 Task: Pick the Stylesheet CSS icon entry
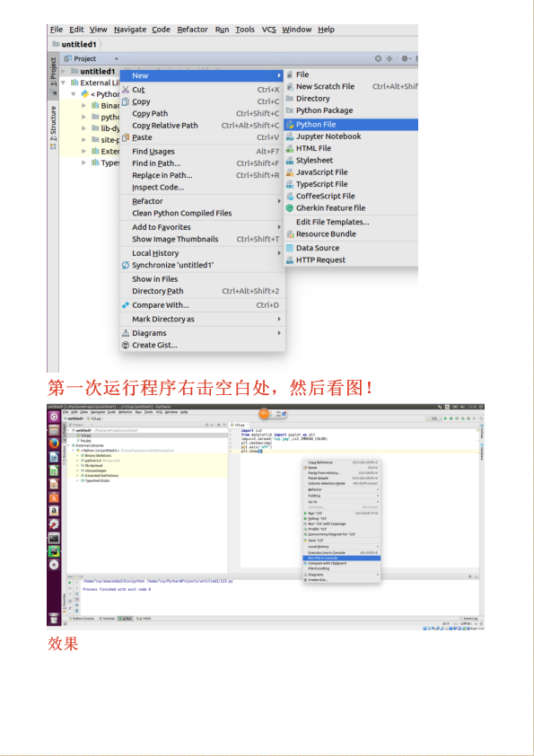click(x=290, y=161)
